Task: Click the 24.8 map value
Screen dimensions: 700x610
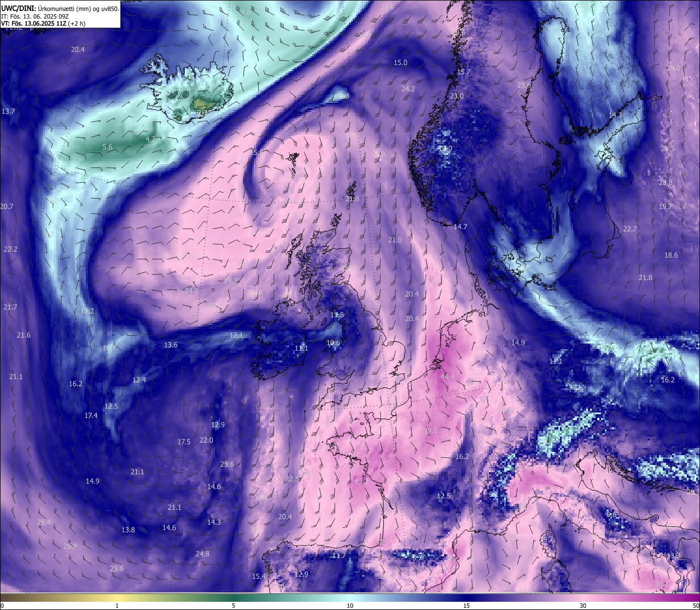Action: (x=202, y=554)
